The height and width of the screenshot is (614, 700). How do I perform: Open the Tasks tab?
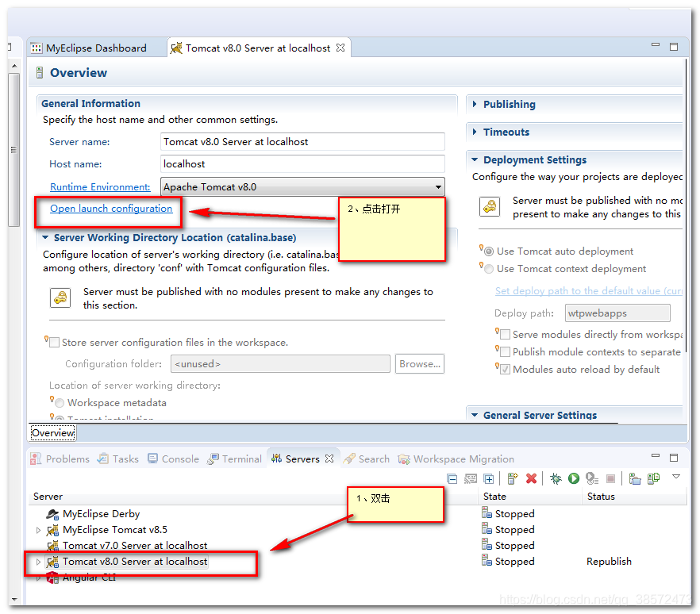[x=119, y=459]
